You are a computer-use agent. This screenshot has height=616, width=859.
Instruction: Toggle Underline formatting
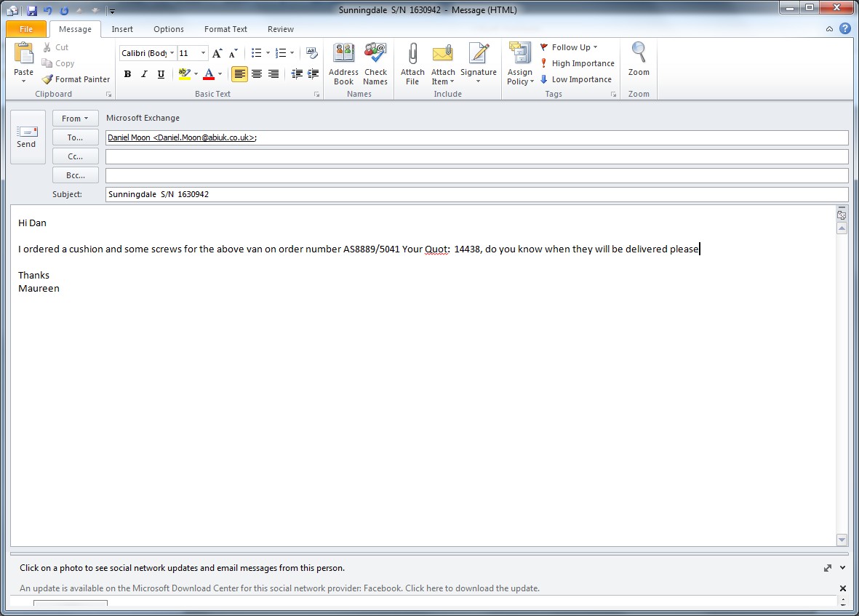tap(161, 74)
